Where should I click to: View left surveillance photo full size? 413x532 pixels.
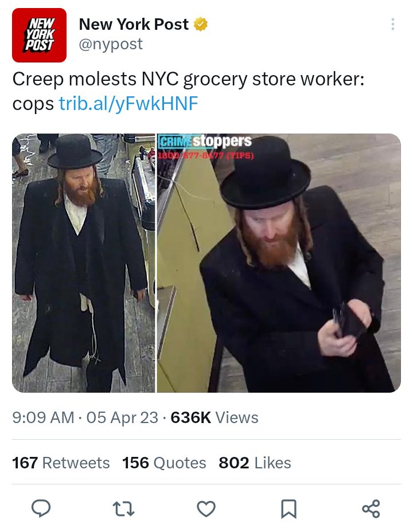pos(84,263)
